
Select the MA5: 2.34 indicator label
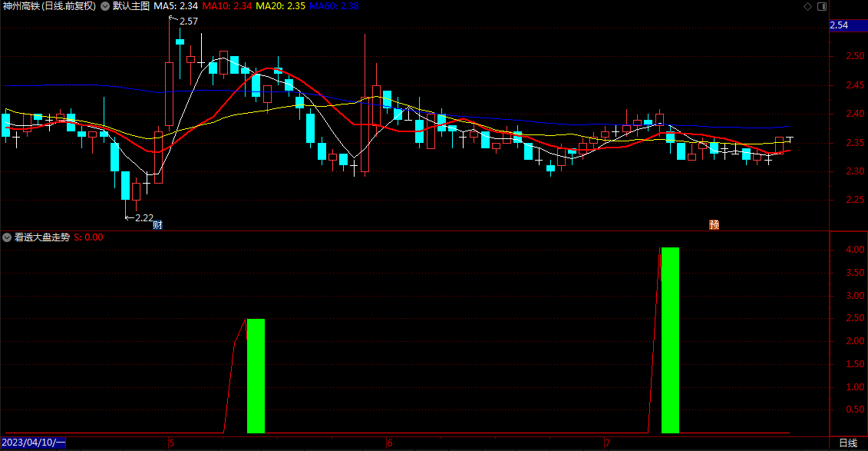176,6
